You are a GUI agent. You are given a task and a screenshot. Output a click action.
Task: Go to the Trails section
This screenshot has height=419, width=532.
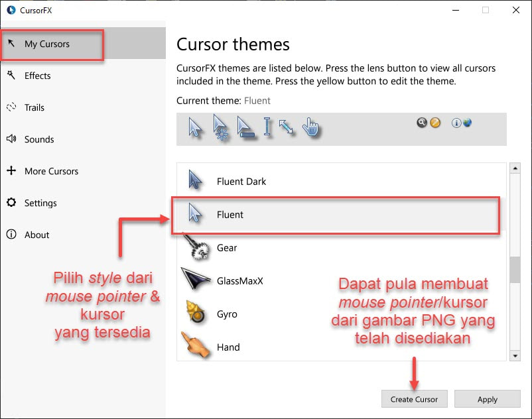coord(83,107)
